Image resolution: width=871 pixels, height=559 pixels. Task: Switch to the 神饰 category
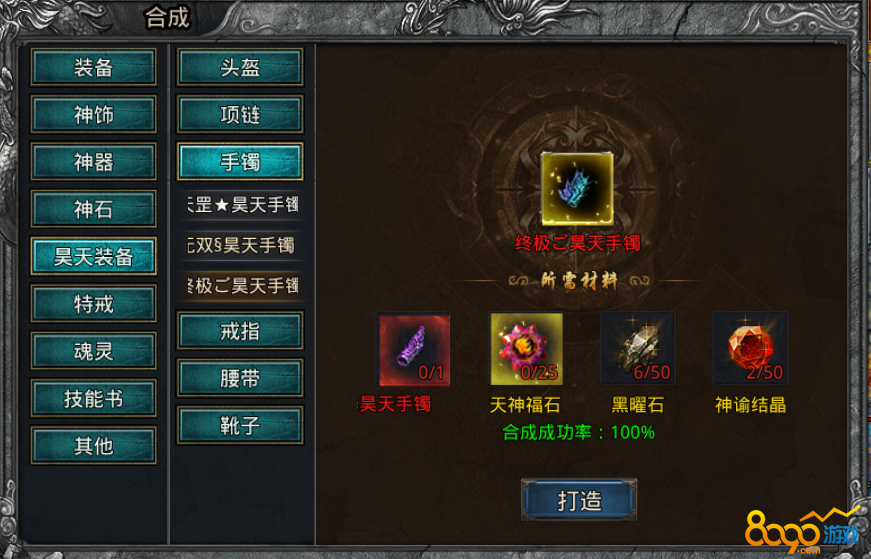click(93, 114)
